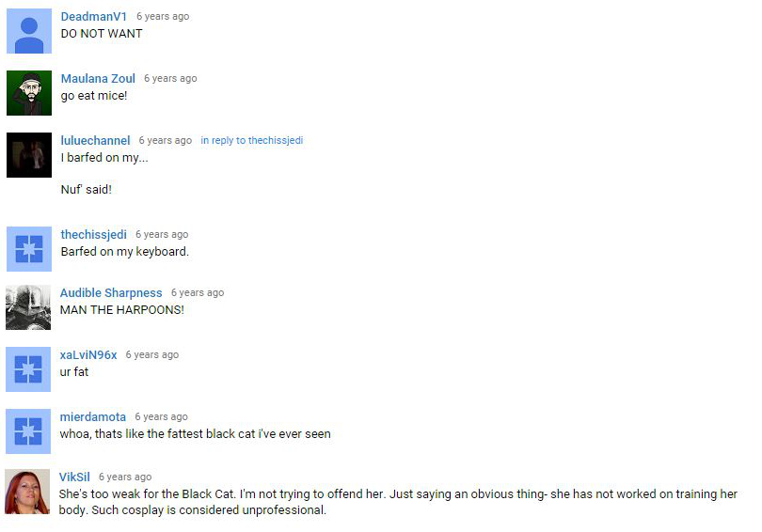This screenshot has width=762, height=532.
Task: Visit the Audible Sharpness username link
Action: (x=111, y=293)
